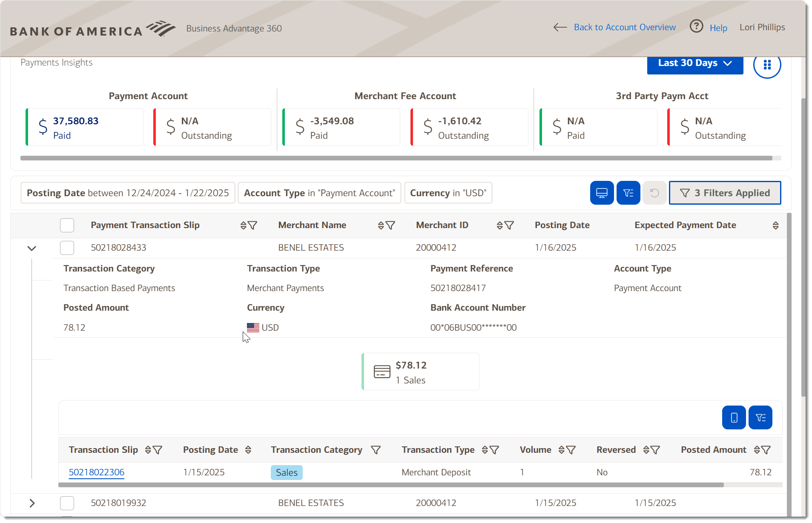The image size is (812, 523).
Task: Click Lori Phillips user name
Action: coord(762,27)
